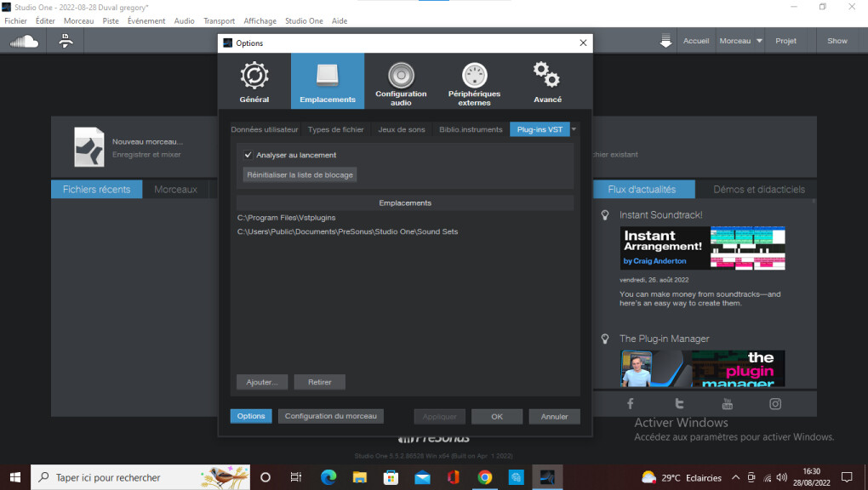The height and width of the screenshot is (490, 868).
Task: Open Mail app from taskbar
Action: [422, 477]
